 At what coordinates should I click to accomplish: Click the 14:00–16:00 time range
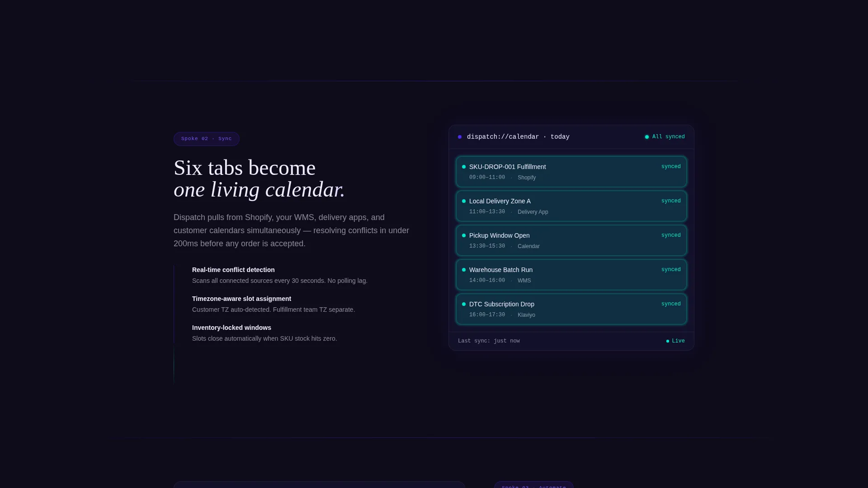487,281
